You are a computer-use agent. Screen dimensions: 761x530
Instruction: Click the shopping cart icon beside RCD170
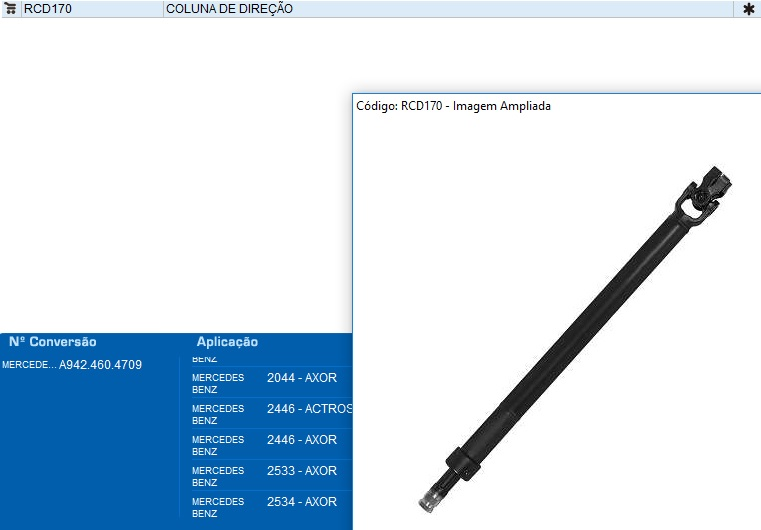[11, 8]
